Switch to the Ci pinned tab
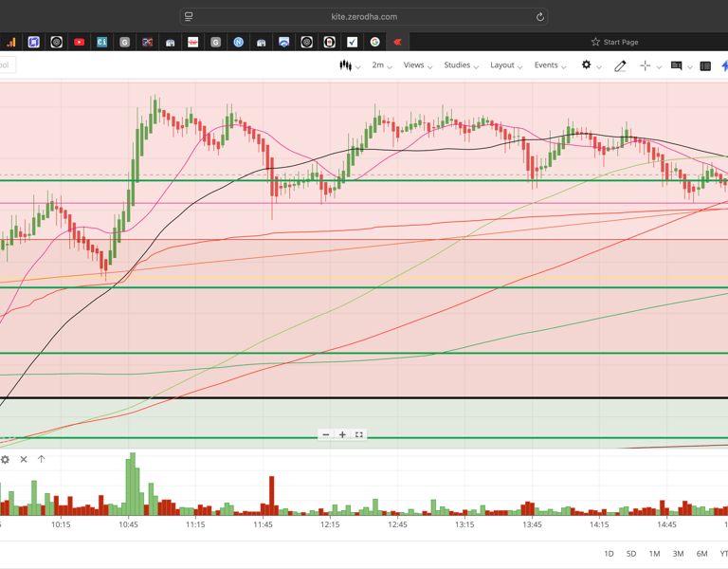 click(101, 43)
